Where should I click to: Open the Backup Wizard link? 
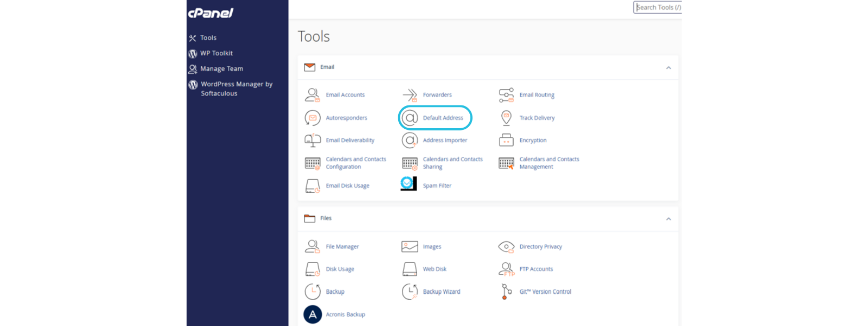tap(442, 292)
